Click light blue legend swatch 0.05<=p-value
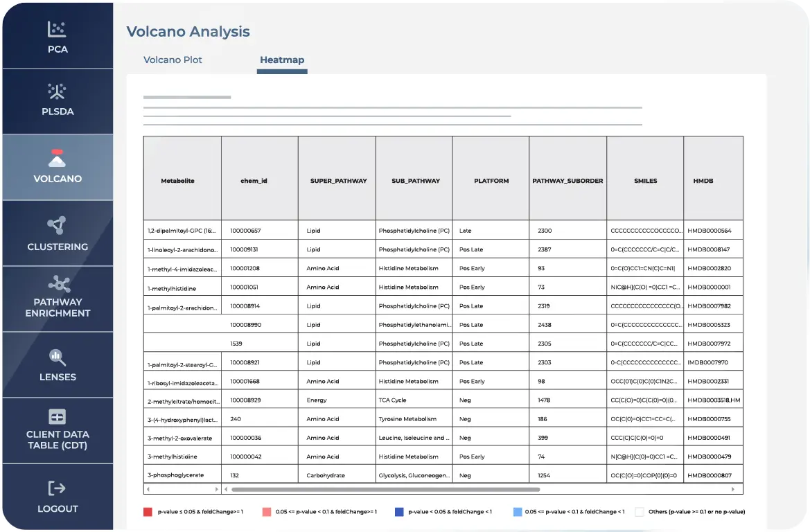Image resolution: width=810 pixels, height=532 pixels. tap(518, 512)
